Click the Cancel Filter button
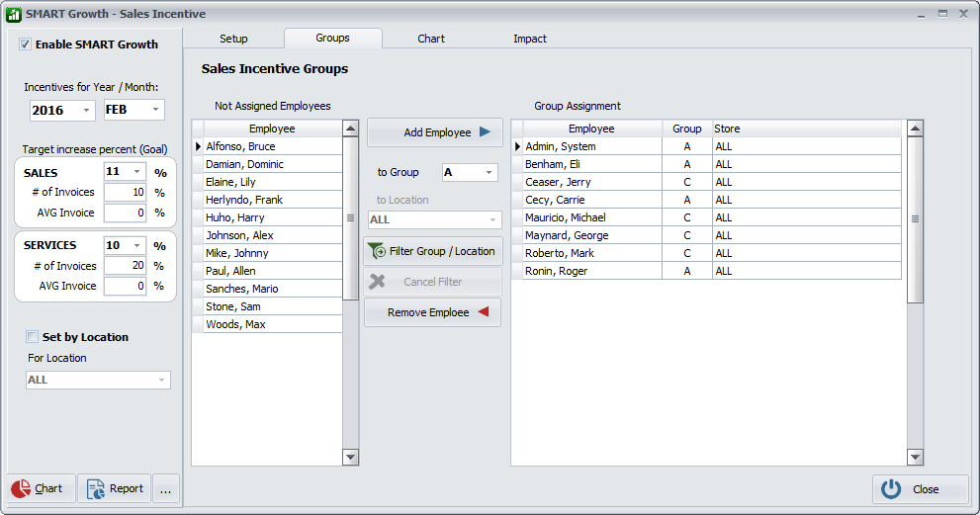The image size is (980, 515). point(433,282)
